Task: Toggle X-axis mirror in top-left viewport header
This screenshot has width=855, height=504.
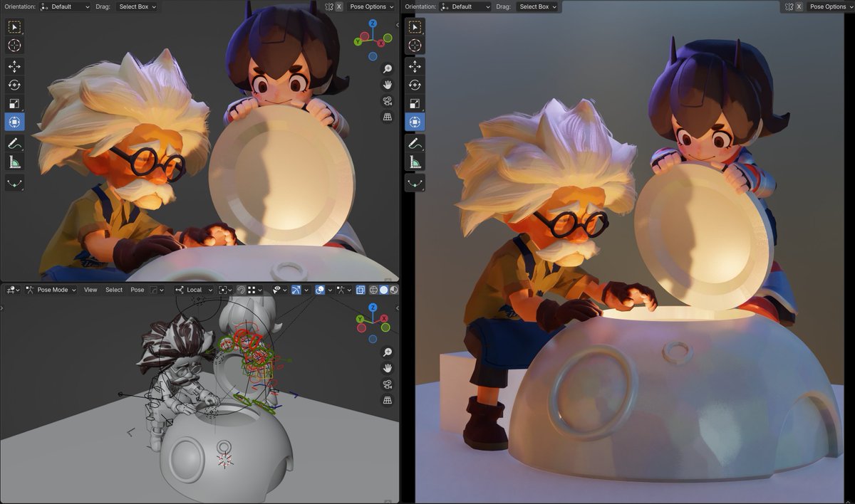Action: pos(338,6)
